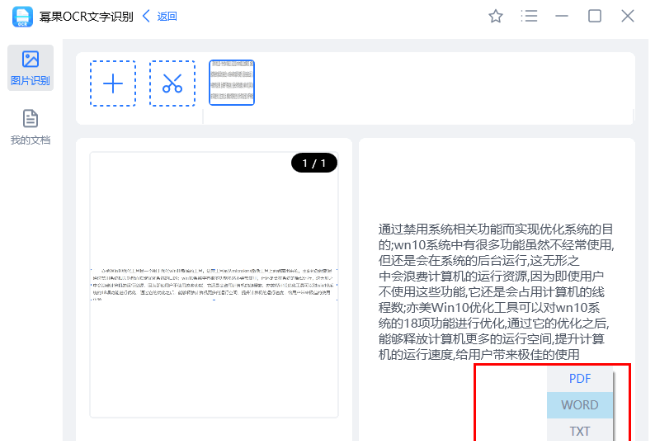
Task: Choose TXT from the export format list
Action: [580, 431]
